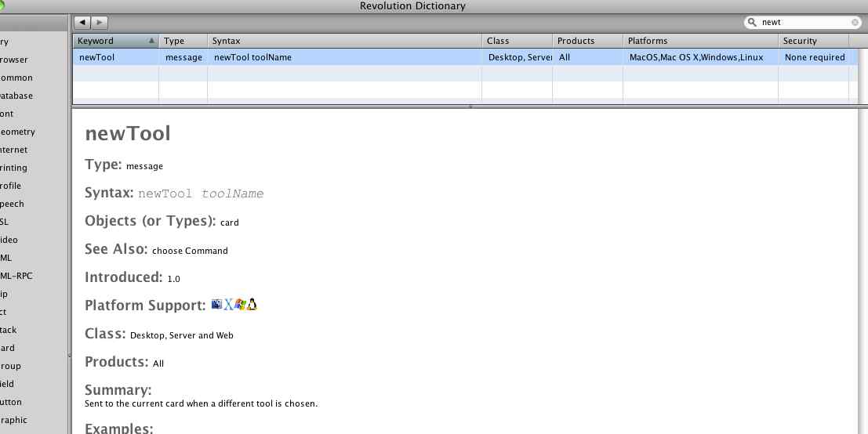The image size is (868, 434).
Task: Click the message type cell in results row
Action: (x=183, y=57)
